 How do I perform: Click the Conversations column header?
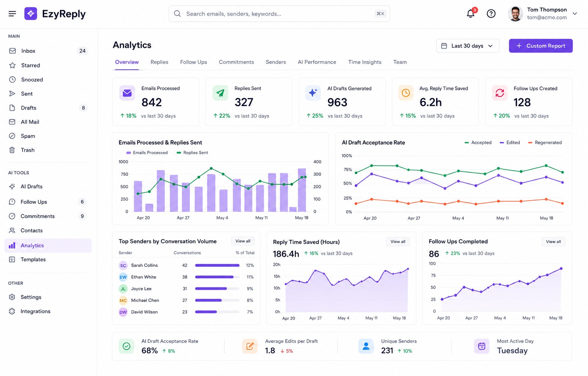point(187,253)
